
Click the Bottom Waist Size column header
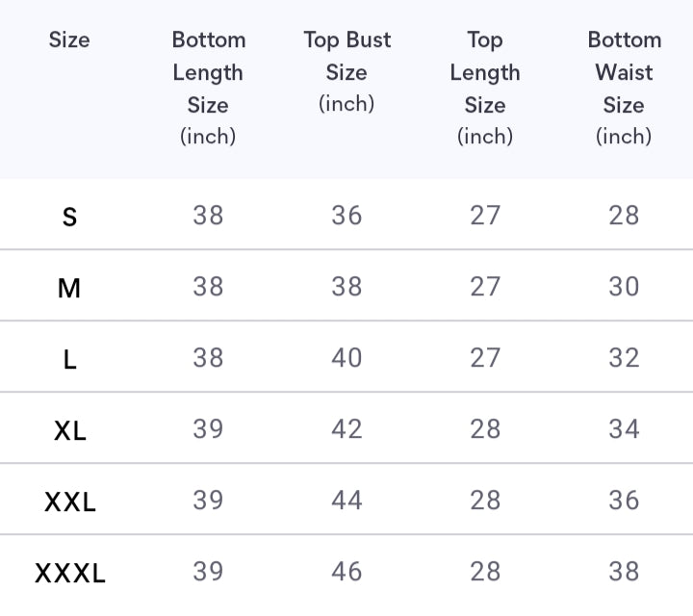(x=624, y=88)
